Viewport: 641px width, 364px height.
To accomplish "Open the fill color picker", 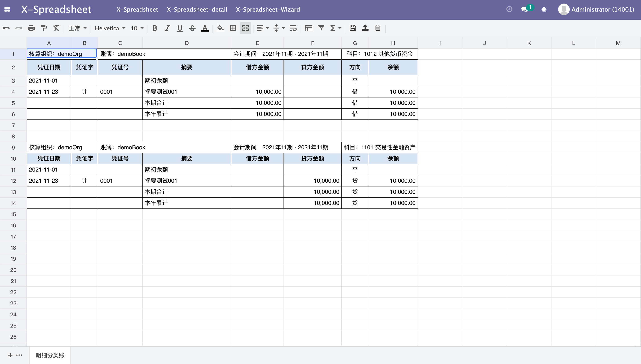I will coord(220,28).
